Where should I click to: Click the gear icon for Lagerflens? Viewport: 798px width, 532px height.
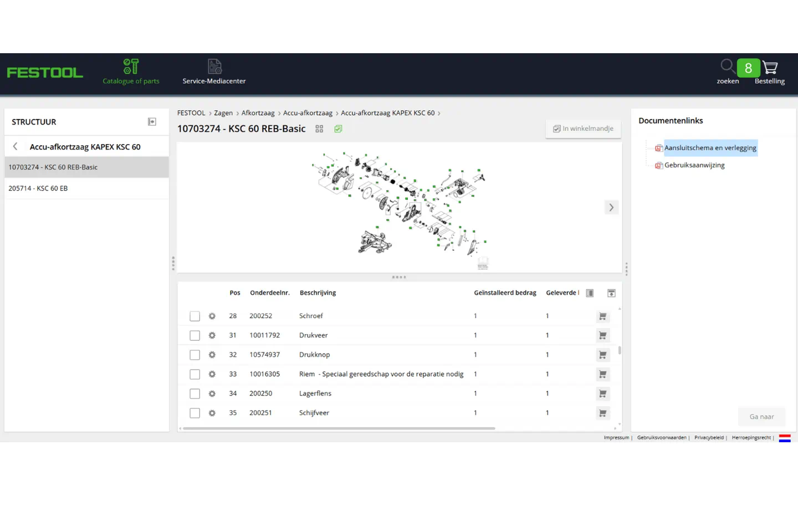click(212, 393)
